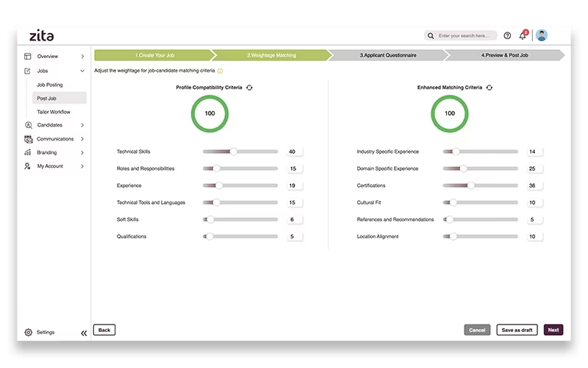The width and height of the screenshot is (588, 368).
Task: Click the Experience slider handle
Action: pyautogui.click(x=219, y=185)
